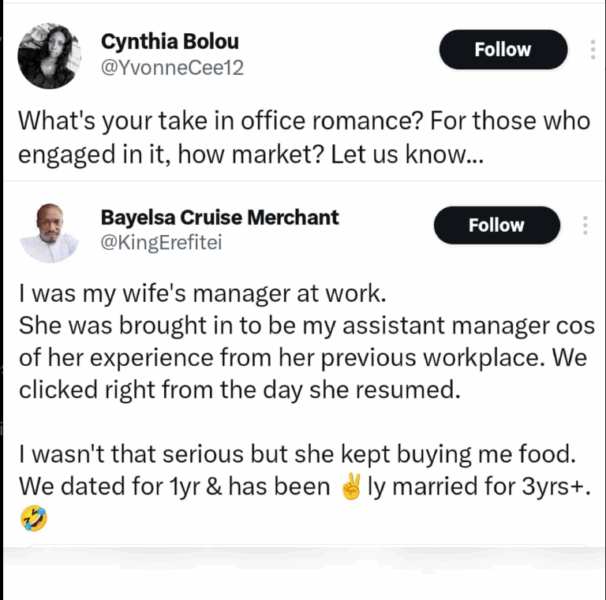Open Cynthia Bolou's profile picture
The height and width of the screenshot is (600, 606).
[46, 56]
